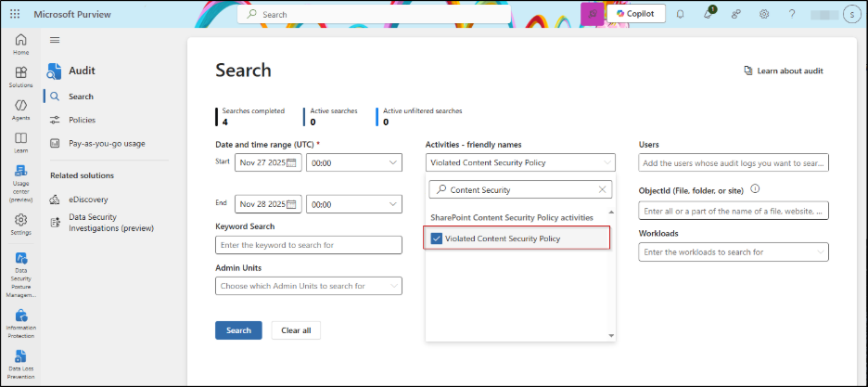Uncheck Violated Content Security Policy checkbox
This screenshot has width=868, height=387.
point(437,239)
